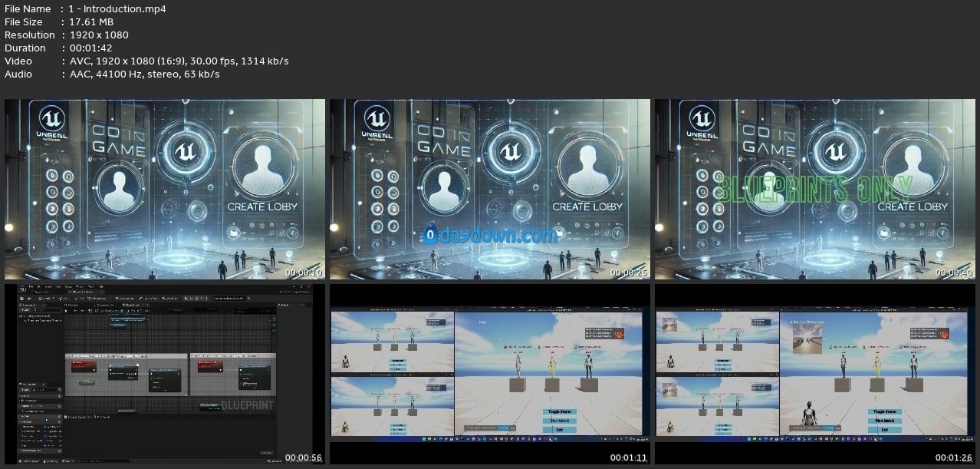Open the lobby gameplay frame at 00:01:11
The image size is (980, 469).
tap(489, 374)
